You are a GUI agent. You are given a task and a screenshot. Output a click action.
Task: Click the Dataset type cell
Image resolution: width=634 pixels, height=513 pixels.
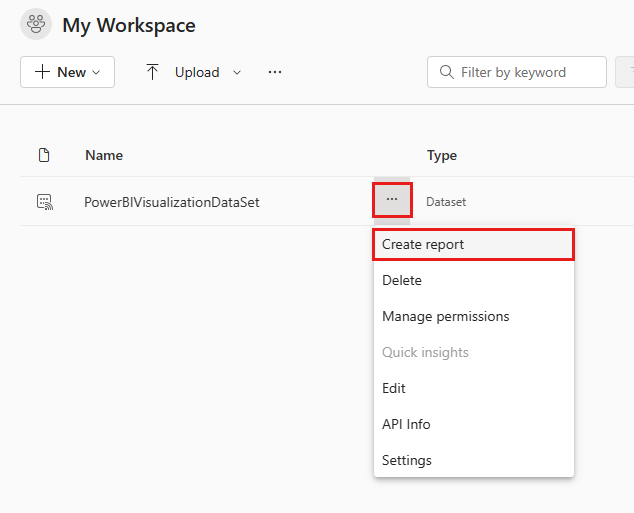[446, 202]
